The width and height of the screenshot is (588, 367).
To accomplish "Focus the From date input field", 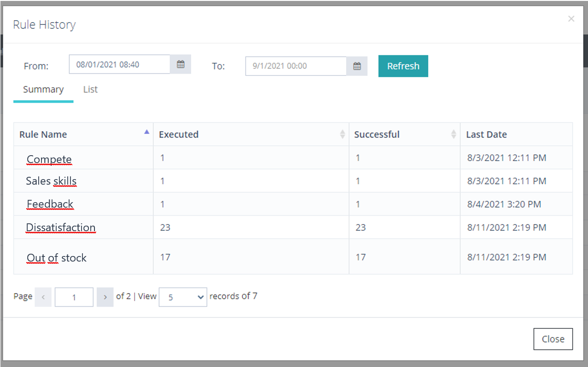I will (x=120, y=64).
